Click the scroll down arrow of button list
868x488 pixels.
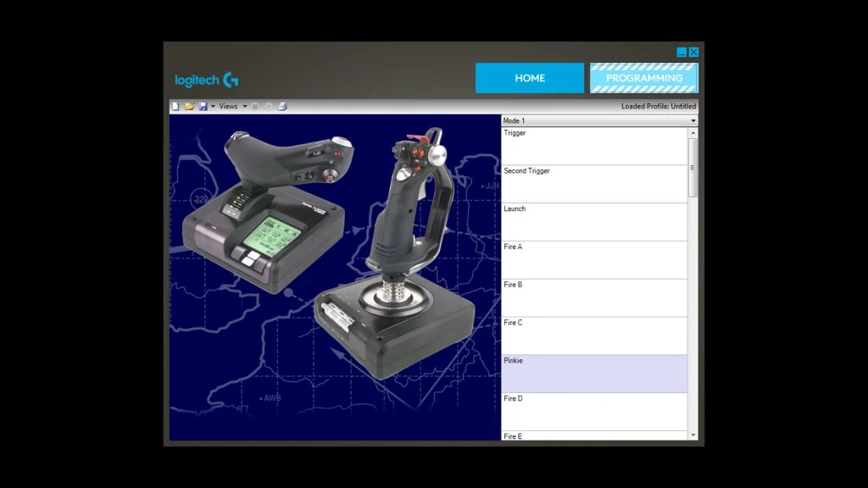(x=693, y=435)
